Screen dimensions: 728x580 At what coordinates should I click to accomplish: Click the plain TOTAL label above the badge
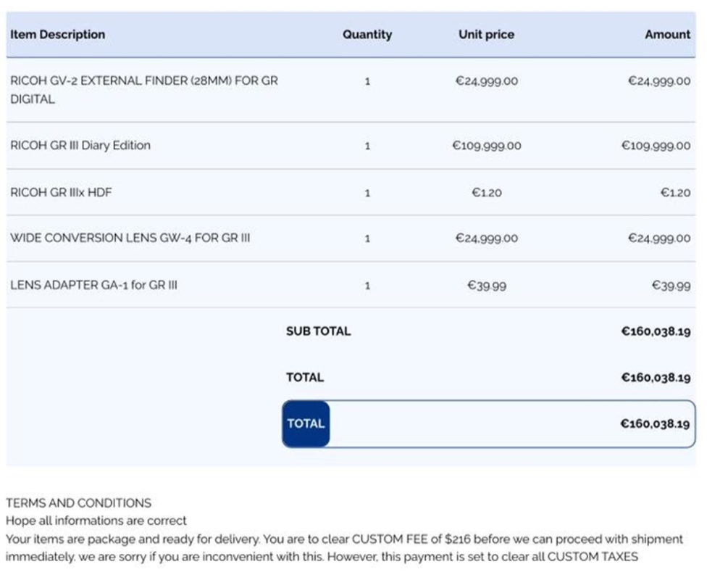(305, 378)
